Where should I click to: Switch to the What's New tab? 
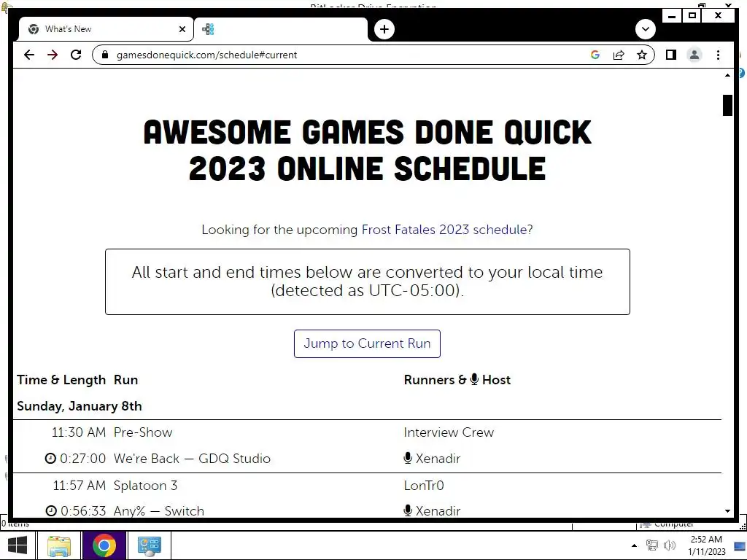coord(106,29)
